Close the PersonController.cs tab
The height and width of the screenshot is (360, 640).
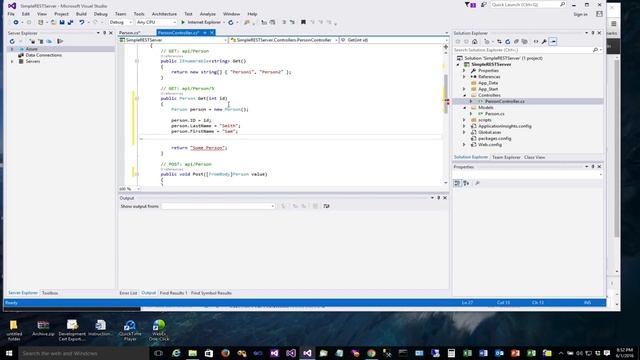212,33
